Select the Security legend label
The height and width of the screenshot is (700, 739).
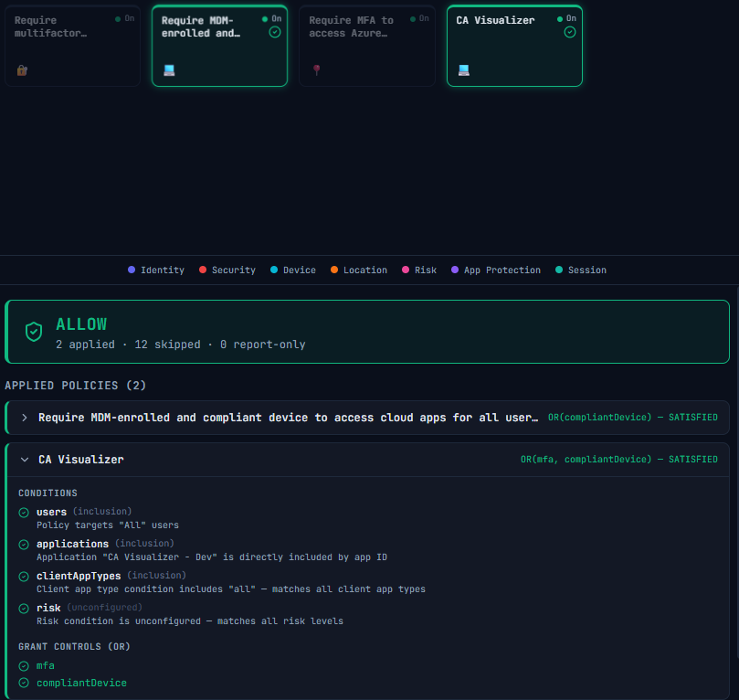234,270
